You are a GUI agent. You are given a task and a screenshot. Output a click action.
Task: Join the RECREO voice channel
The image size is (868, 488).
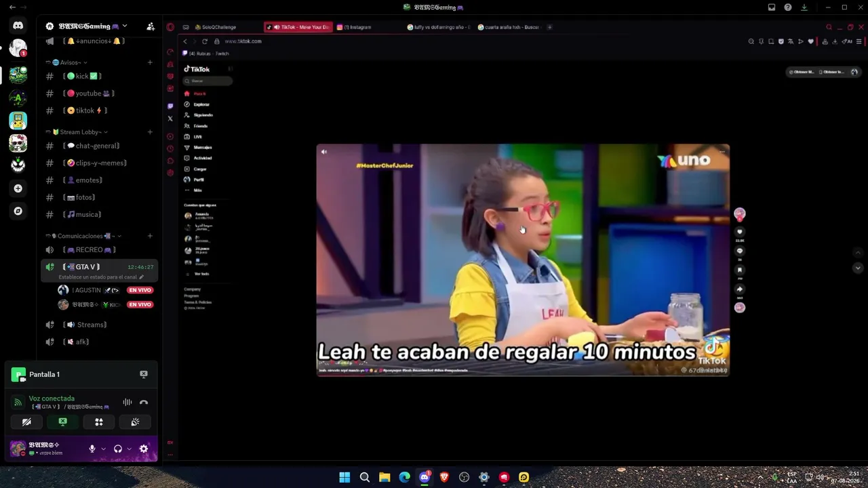click(100, 250)
